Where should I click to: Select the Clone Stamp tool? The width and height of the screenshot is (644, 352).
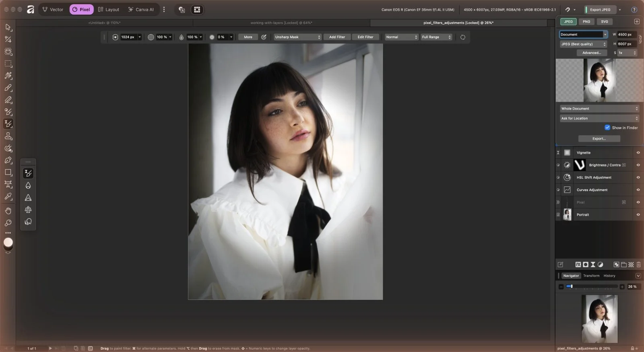pyautogui.click(x=8, y=136)
